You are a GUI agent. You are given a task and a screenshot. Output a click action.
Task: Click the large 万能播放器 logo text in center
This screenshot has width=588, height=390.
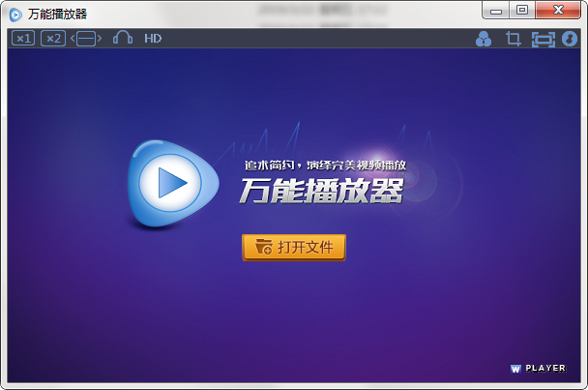(320, 191)
